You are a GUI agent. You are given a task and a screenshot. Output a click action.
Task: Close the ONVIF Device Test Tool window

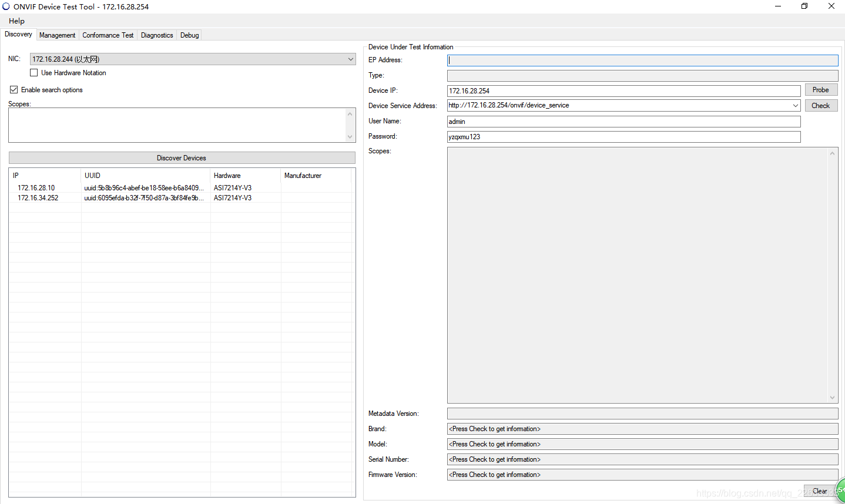tap(831, 6)
